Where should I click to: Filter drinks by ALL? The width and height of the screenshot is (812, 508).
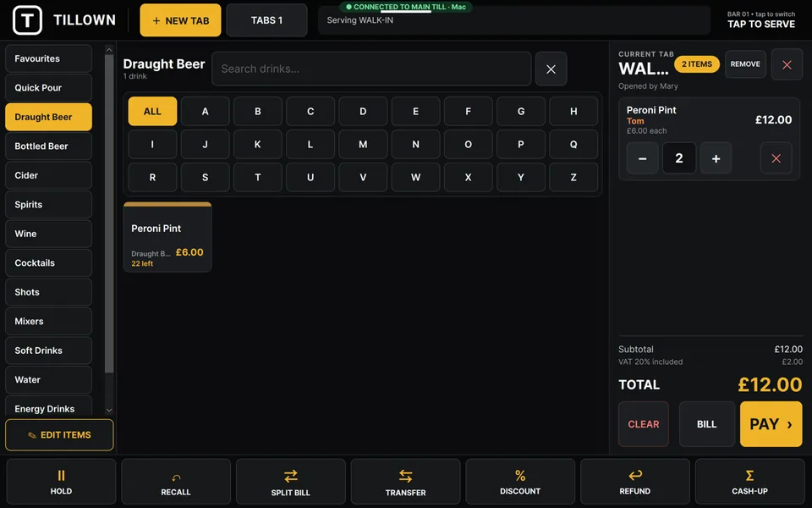152,112
